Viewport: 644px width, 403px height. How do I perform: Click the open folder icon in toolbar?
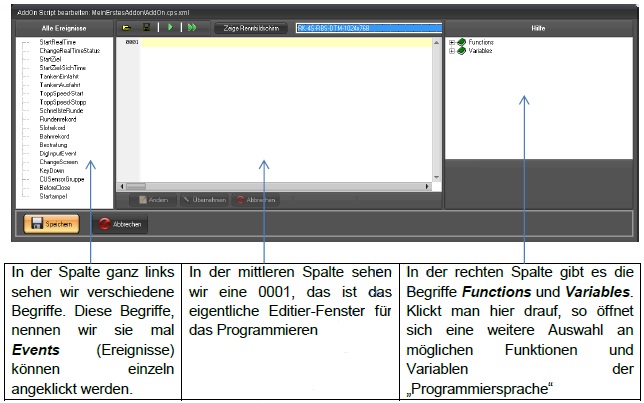[127, 28]
